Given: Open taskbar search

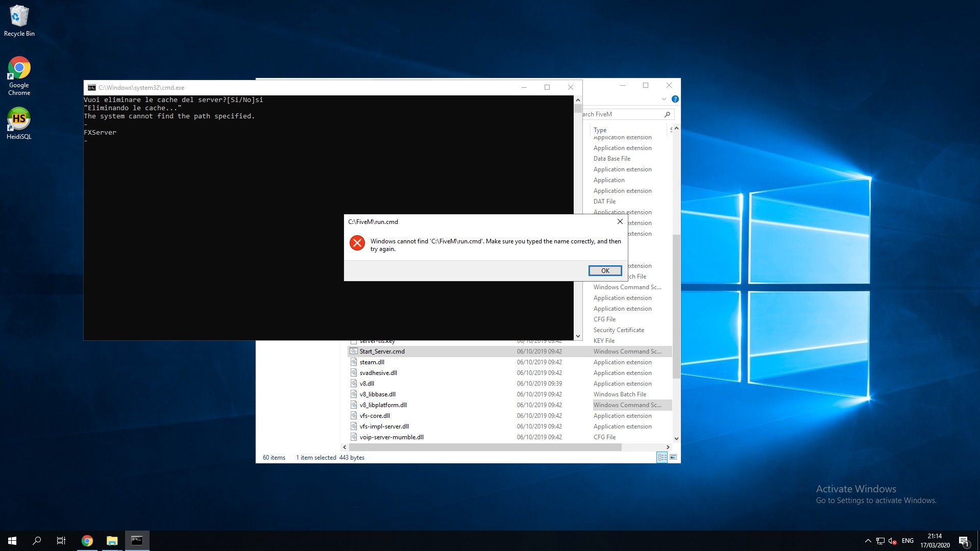Looking at the screenshot, I should [37, 541].
